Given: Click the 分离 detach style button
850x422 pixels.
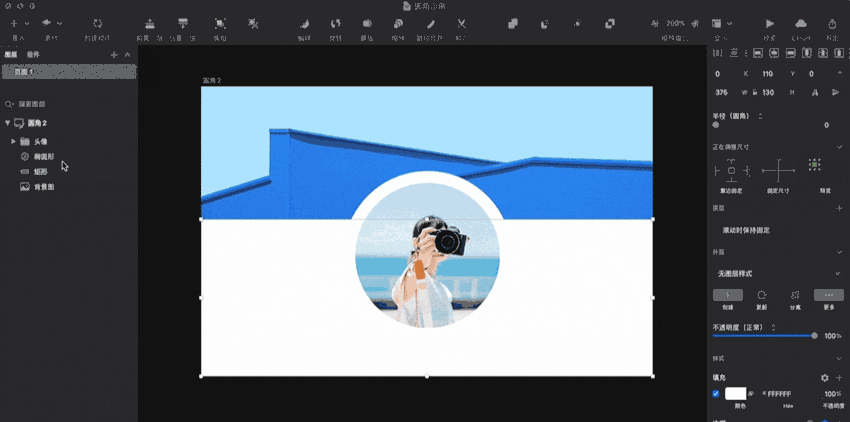Looking at the screenshot, I should (x=795, y=295).
